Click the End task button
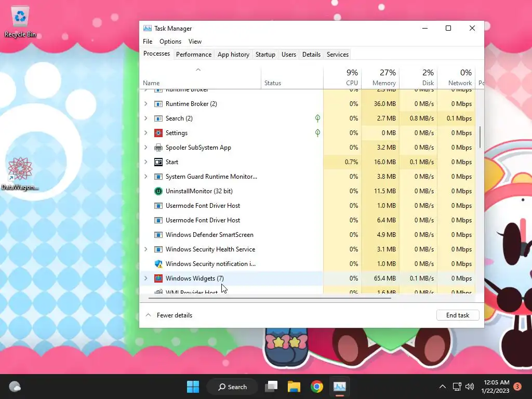Screen dimensions: 532x399 458,315
